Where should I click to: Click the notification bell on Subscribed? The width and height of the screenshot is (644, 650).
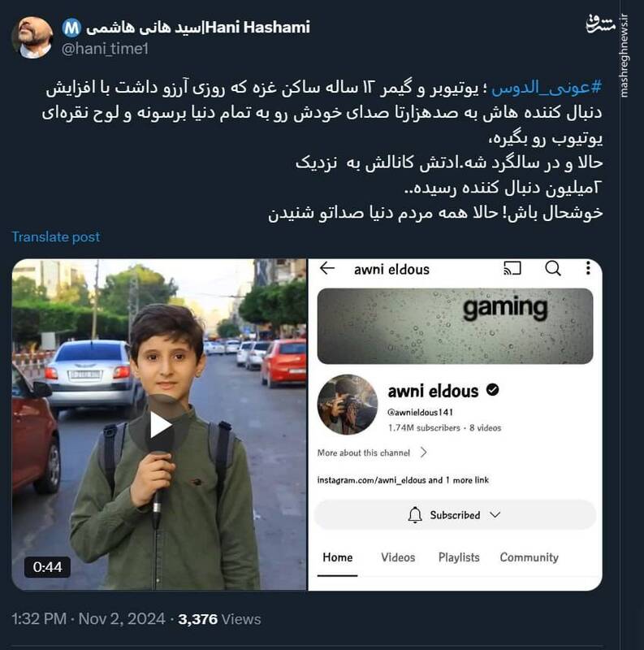coord(415,515)
